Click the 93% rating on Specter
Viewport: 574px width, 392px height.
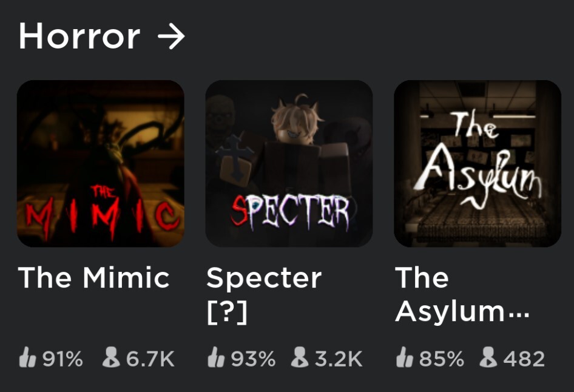253,359
